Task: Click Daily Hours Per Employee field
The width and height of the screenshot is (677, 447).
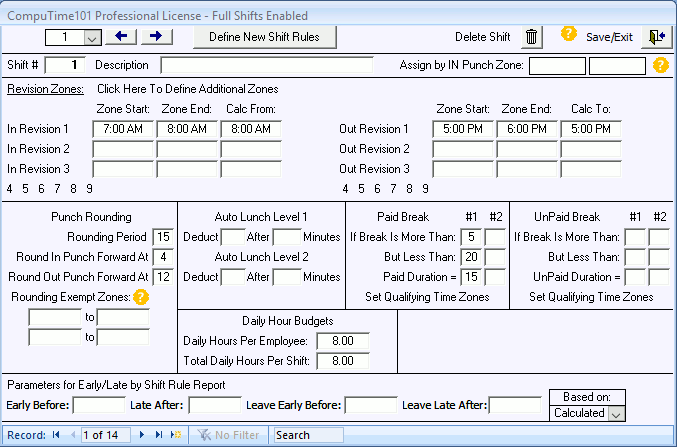Action: pos(343,341)
